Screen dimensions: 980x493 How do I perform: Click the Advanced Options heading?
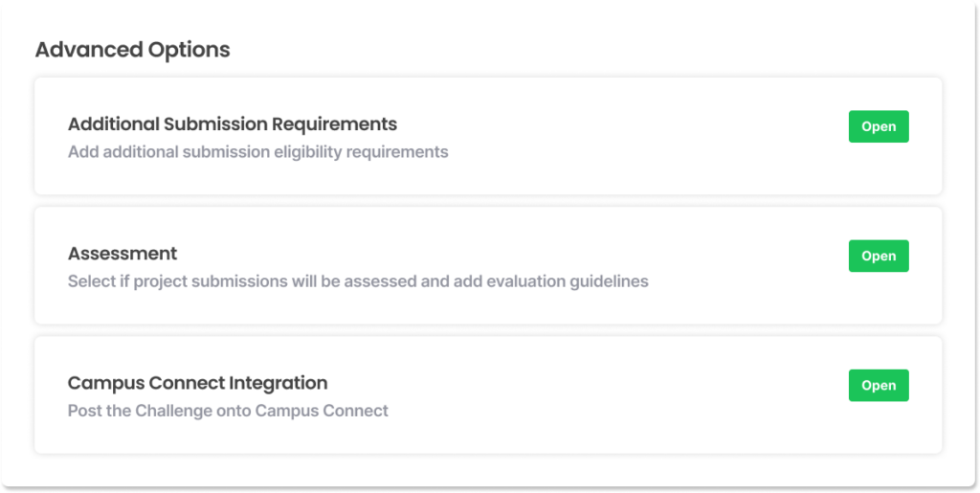(x=132, y=50)
